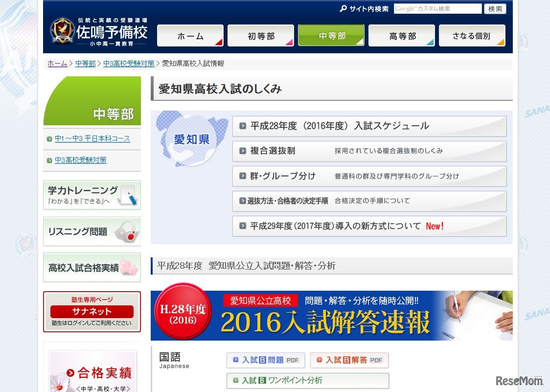
Task: Click the arrow icon on 入試スケジュール button
Action: click(242, 126)
